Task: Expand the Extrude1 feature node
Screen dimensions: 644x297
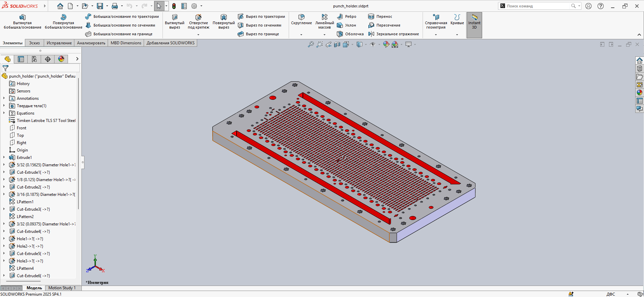Action: (4, 157)
